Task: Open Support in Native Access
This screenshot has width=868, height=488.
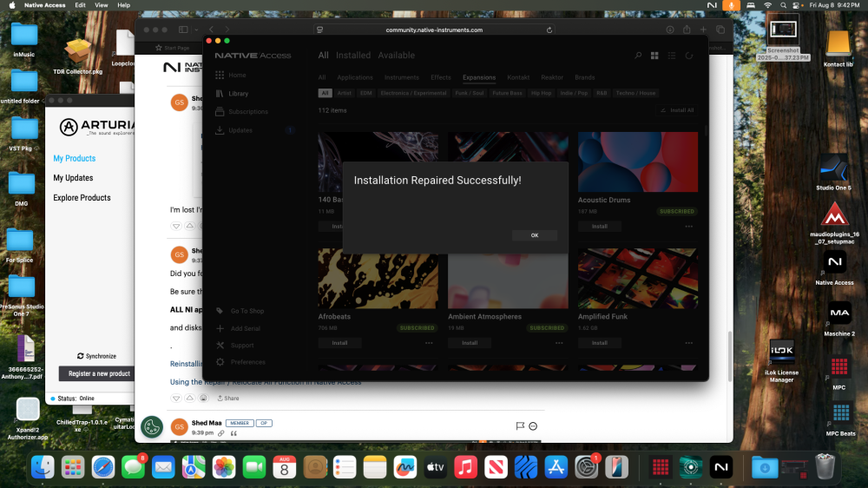Action: coord(234,345)
